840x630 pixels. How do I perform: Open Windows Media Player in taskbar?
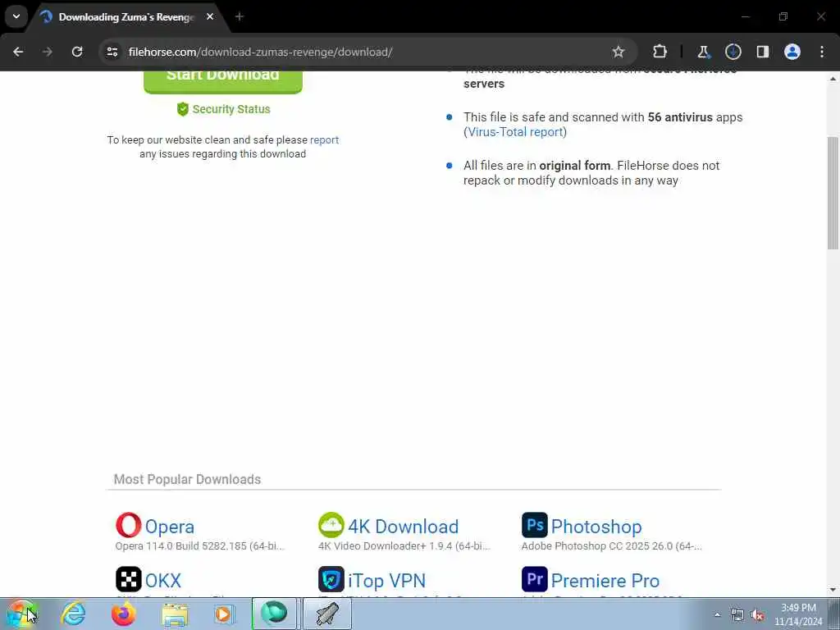tap(224, 614)
